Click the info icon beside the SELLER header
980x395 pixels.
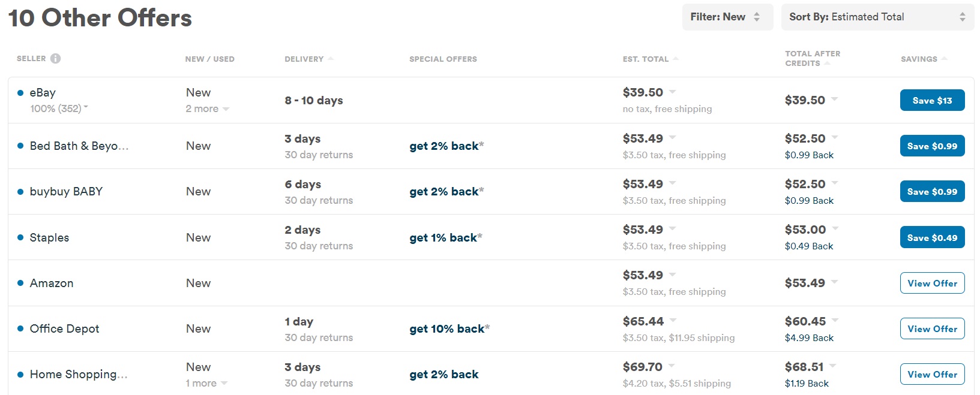56,58
